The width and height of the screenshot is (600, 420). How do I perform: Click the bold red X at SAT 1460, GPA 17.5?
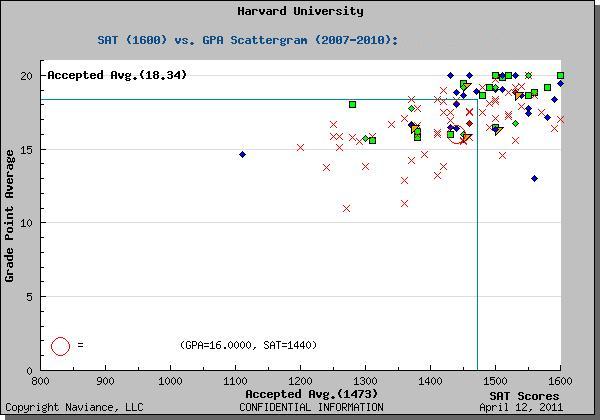tap(470, 112)
